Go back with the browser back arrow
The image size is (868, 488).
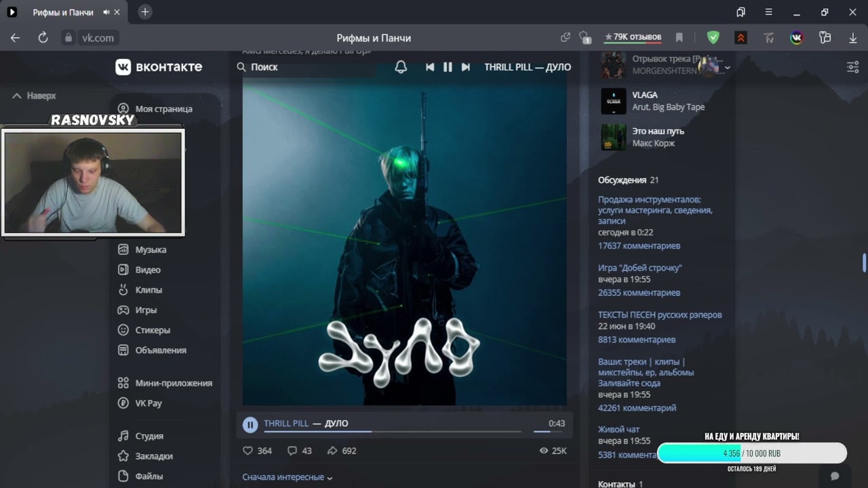(x=15, y=38)
